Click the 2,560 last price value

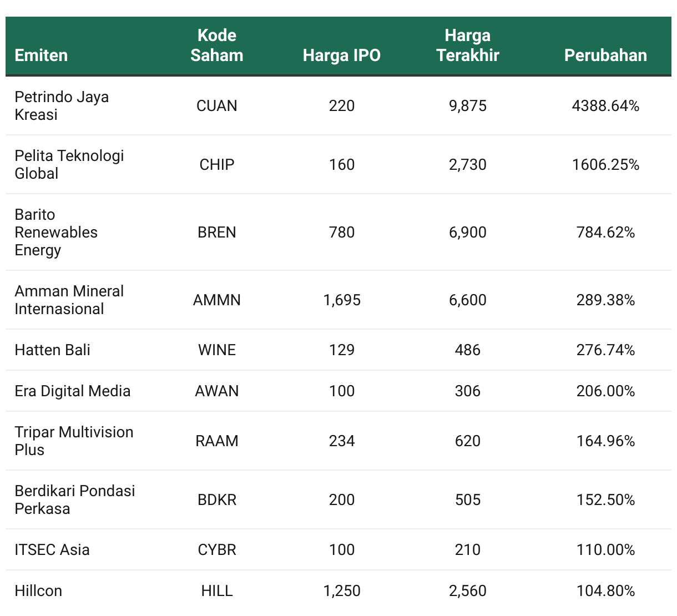(x=467, y=590)
